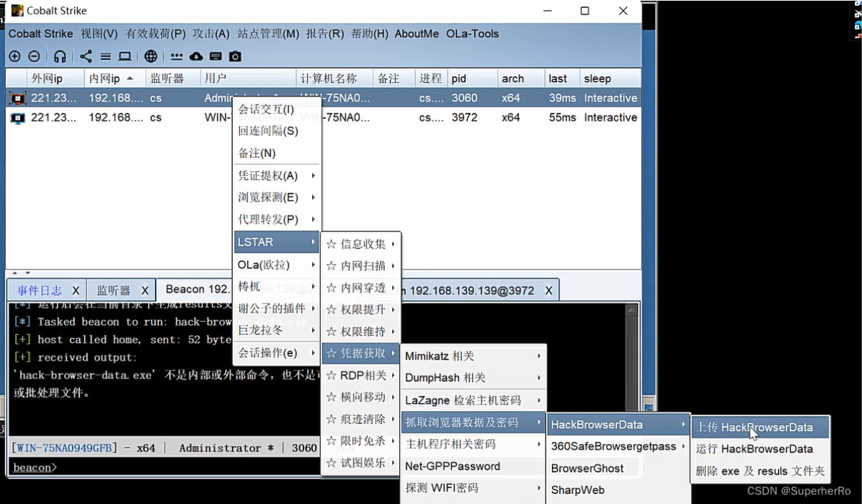Switch to target table monitor icon
This screenshot has width=862, height=504.
(x=125, y=56)
